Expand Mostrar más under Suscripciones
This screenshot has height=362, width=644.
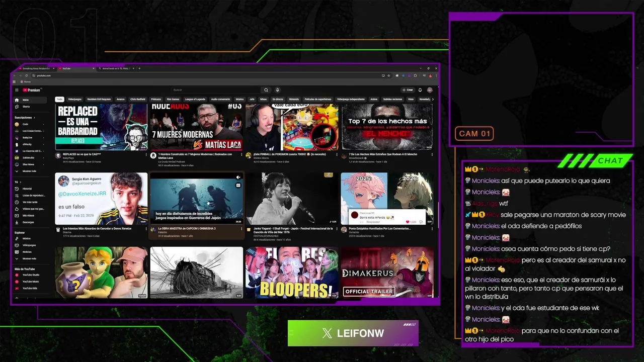click(x=30, y=171)
